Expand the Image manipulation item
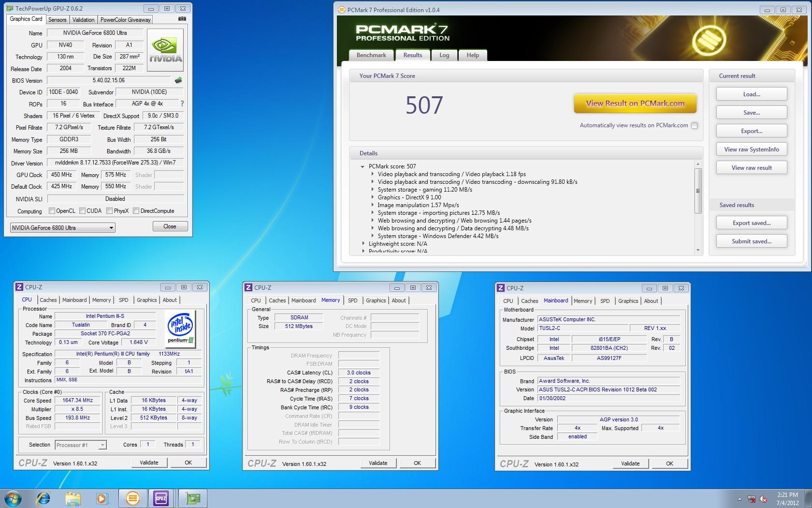 373,205
